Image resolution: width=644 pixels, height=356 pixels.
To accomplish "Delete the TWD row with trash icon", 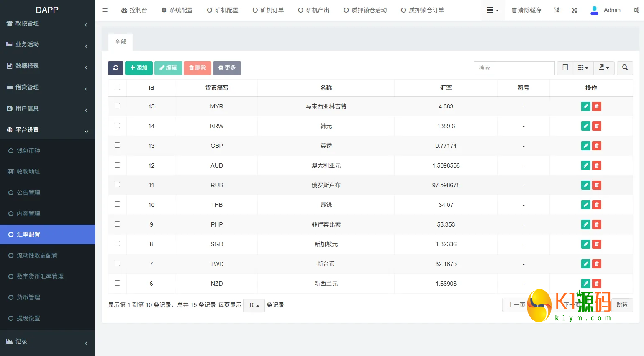I will pos(597,264).
